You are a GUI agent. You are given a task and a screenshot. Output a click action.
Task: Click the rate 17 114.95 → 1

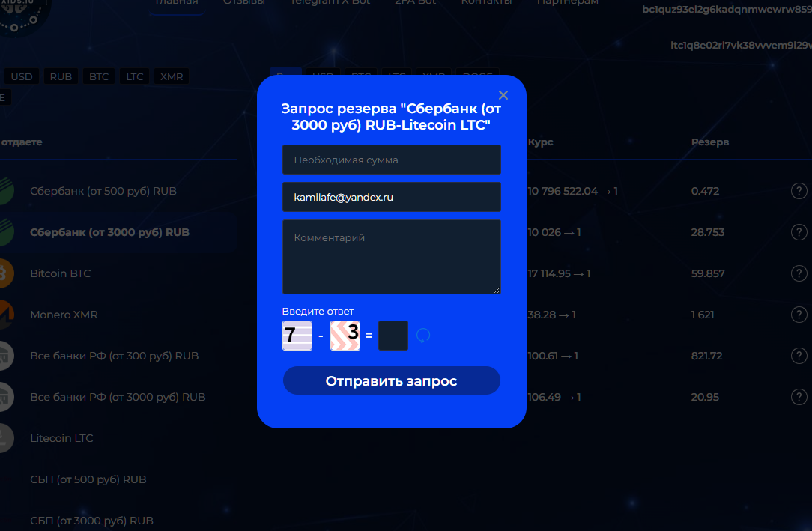click(560, 273)
